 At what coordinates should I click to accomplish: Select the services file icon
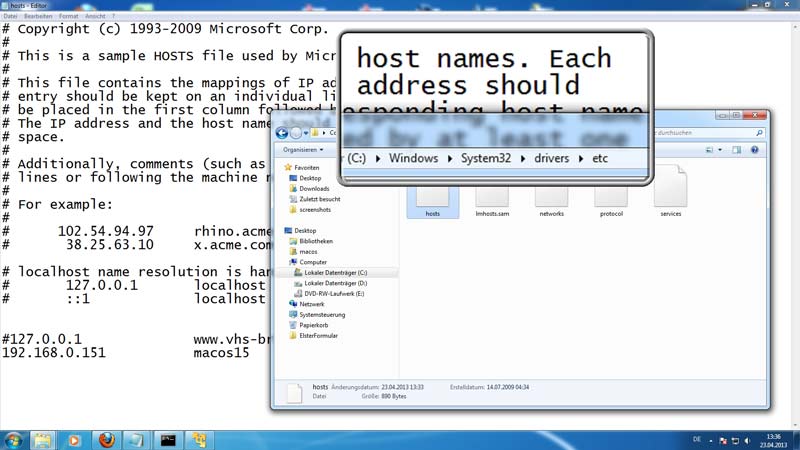click(670, 191)
